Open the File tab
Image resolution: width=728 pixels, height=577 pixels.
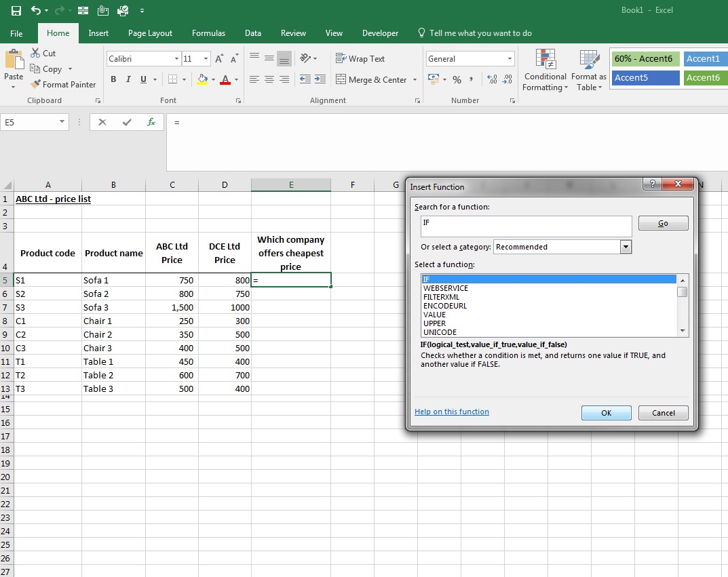point(16,33)
